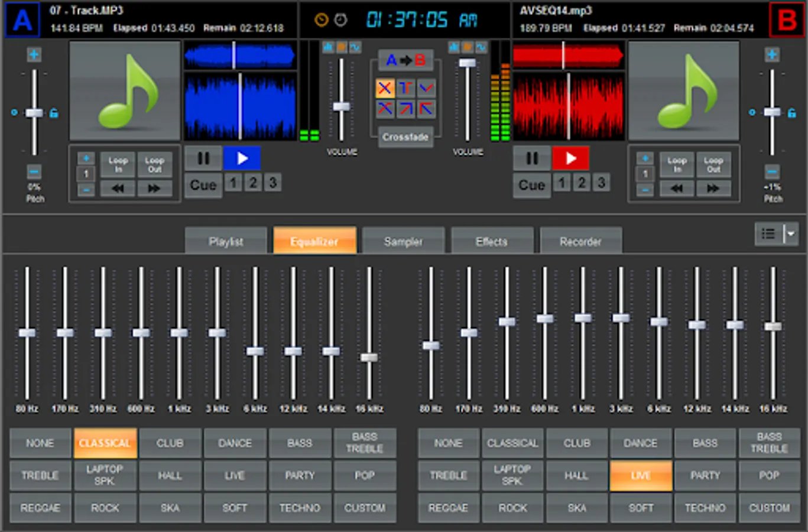The width and height of the screenshot is (808, 532).
Task: Switch deck B display to waveform curve view
Action: tap(481, 47)
